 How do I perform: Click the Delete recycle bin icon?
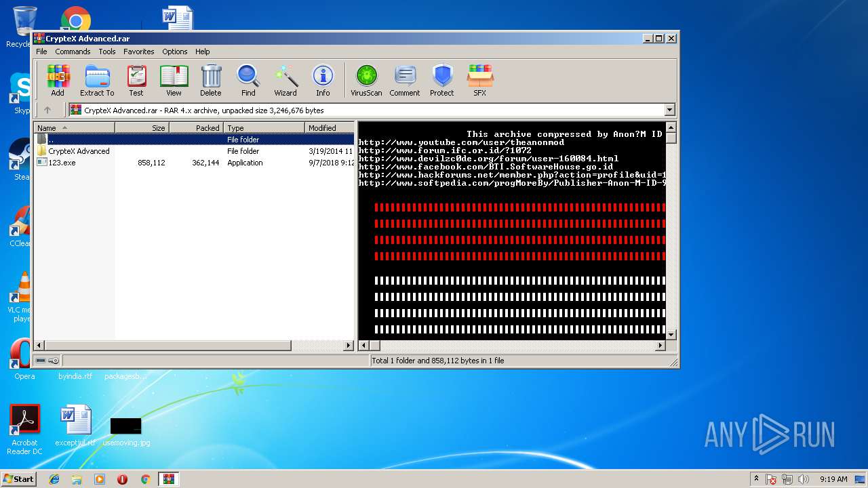(210, 81)
